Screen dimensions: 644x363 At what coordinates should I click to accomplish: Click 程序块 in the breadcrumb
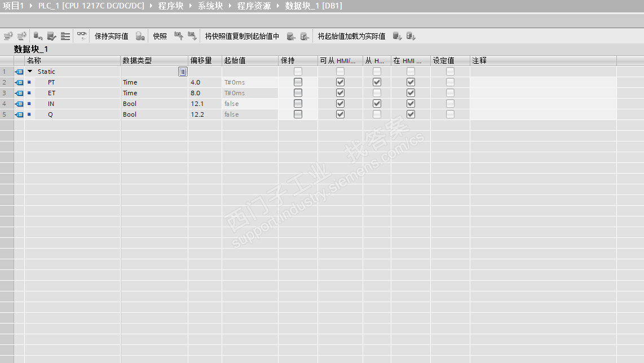pos(171,6)
